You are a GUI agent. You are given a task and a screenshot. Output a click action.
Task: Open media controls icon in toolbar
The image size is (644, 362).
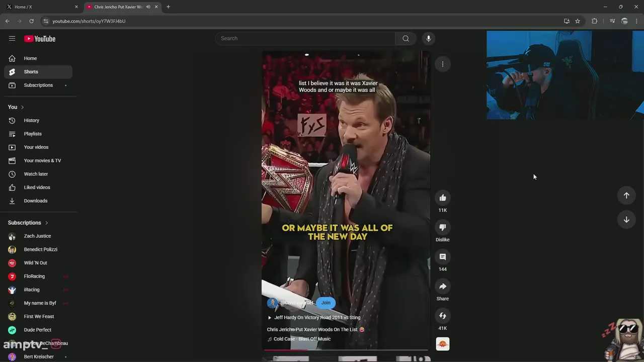[x=612, y=21]
